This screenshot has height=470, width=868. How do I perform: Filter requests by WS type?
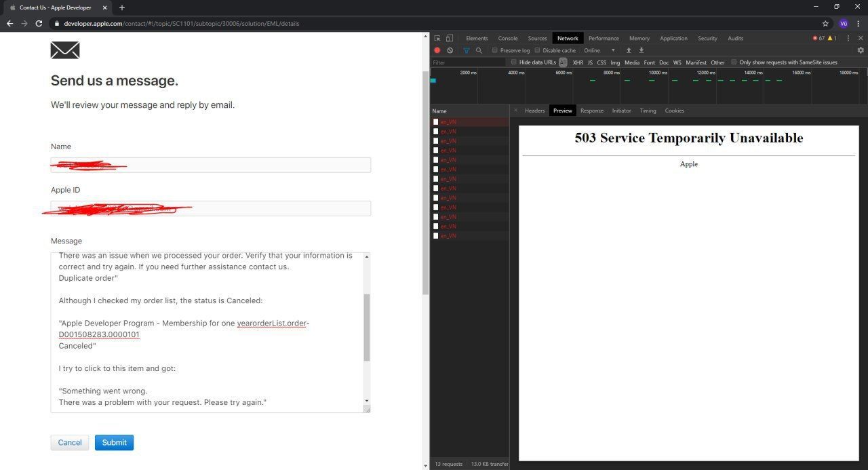coord(677,62)
